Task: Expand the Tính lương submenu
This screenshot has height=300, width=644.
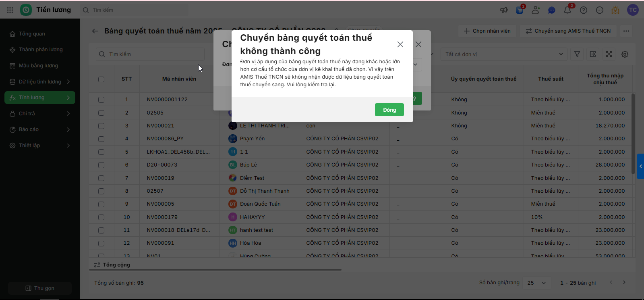Action: coord(68,98)
